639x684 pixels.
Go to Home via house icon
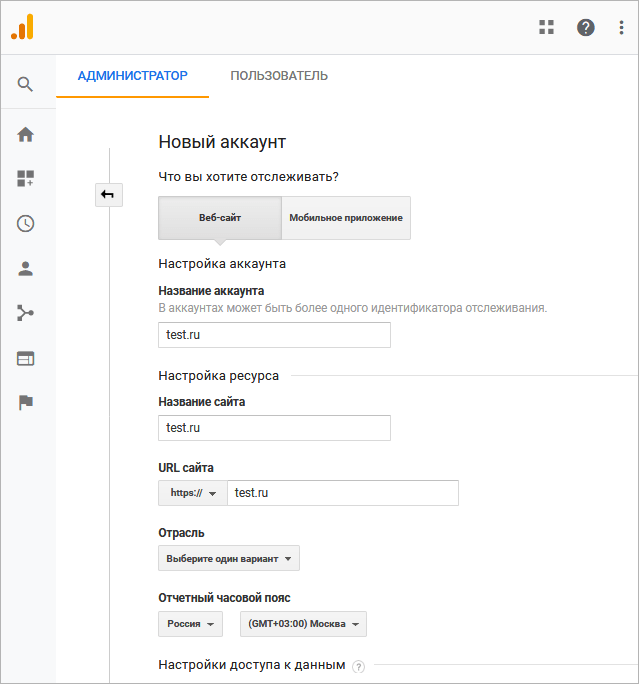point(25,134)
